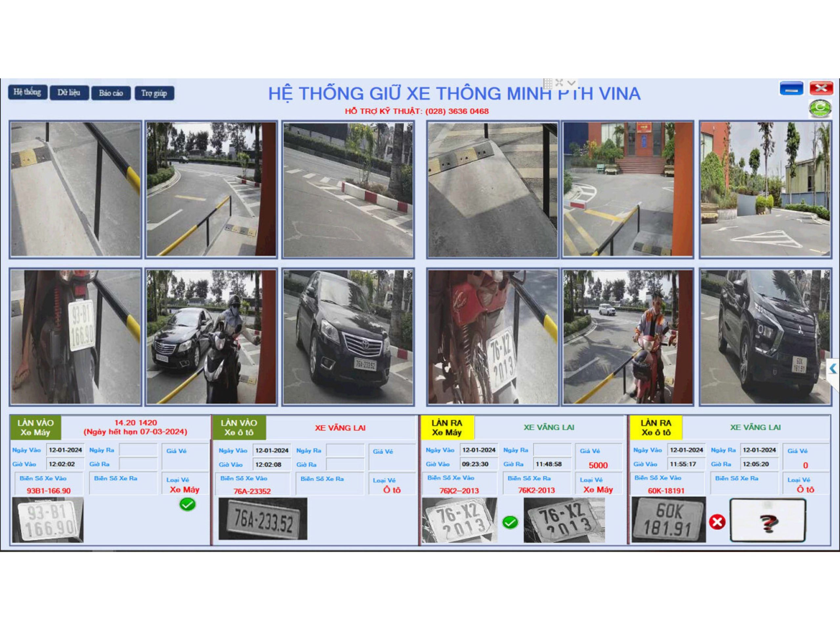Click Ngày Vào field in motorbike entry lane
840x630 pixels.
point(65,450)
